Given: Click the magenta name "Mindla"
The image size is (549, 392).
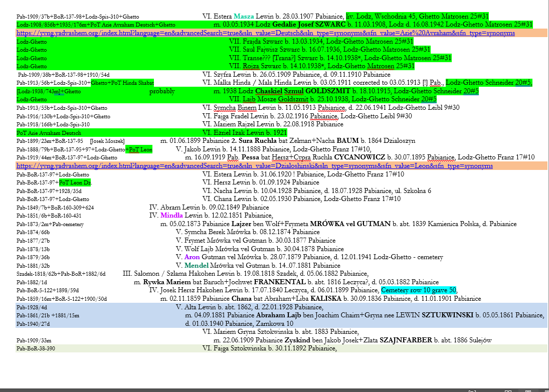Looking at the screenshot, I should click(x=172, y=216).
